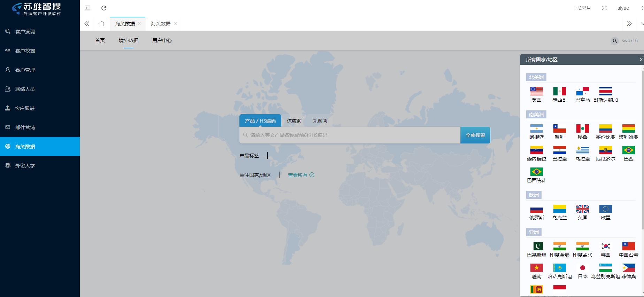The width and height of the screenshot is (644, 297).
Task: Click the 全库搜索 button
Action: pyautogui.click(x=475, y=135)
